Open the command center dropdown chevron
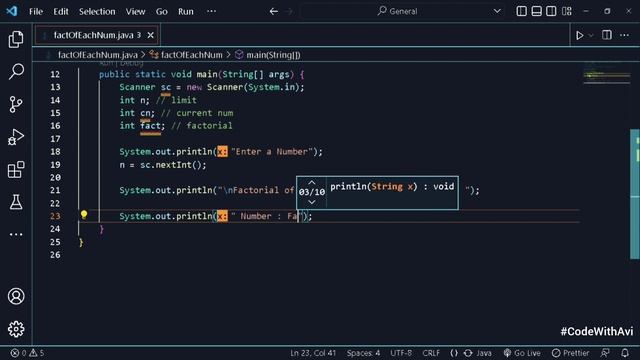 pos(497,11)
